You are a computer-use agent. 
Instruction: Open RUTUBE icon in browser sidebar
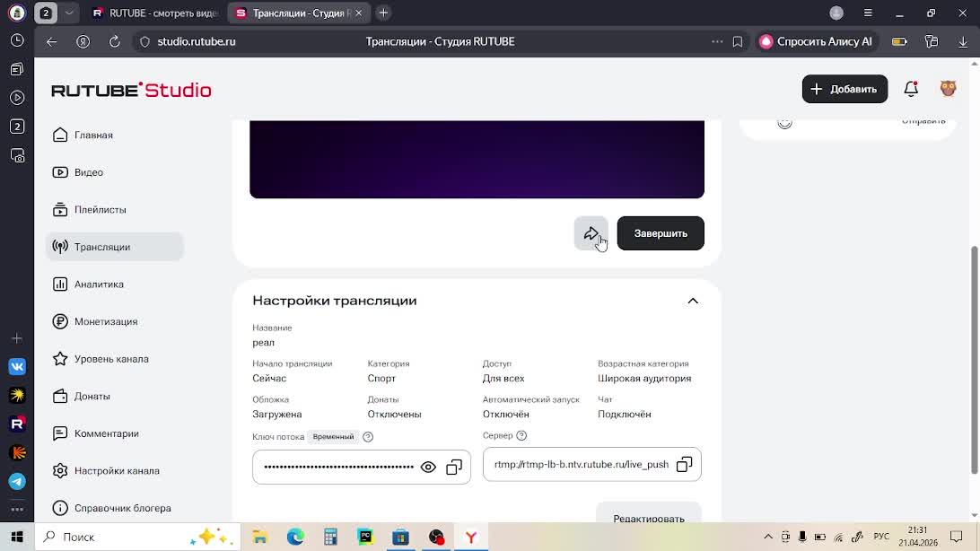point(17,424)
